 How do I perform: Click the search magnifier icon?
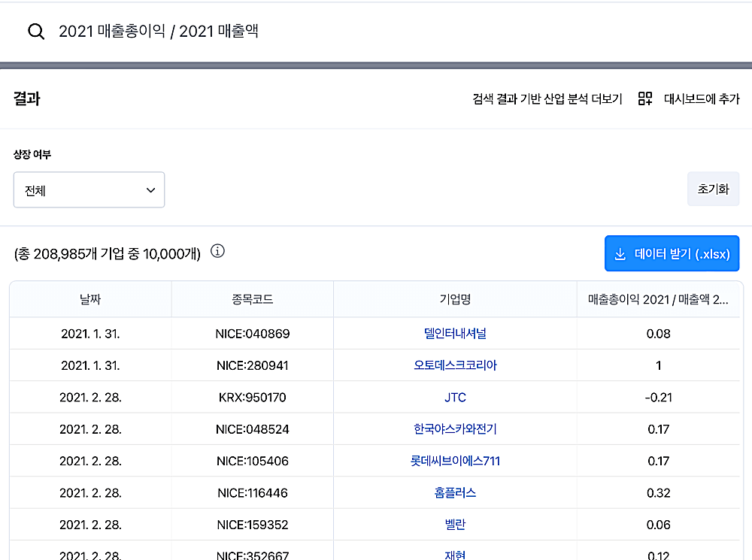(36, 32)
